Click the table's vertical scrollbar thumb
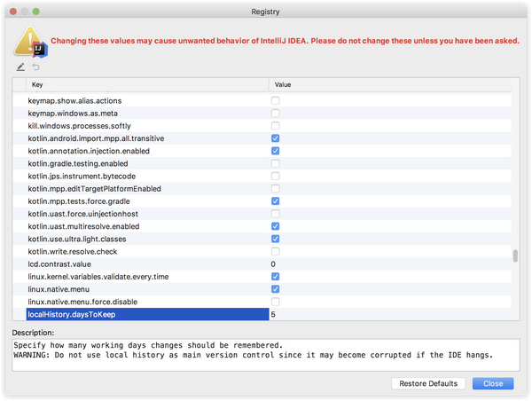 (x=515, y=256)
